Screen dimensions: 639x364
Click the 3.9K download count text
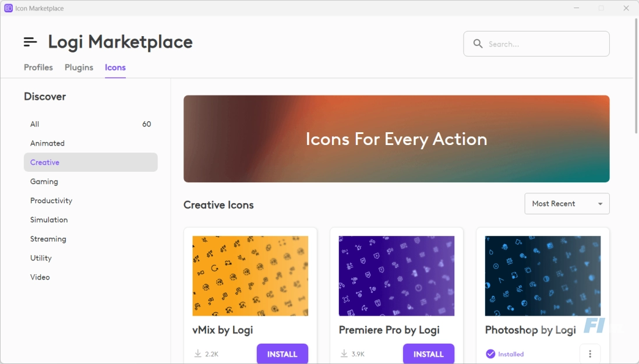[358, 354]
